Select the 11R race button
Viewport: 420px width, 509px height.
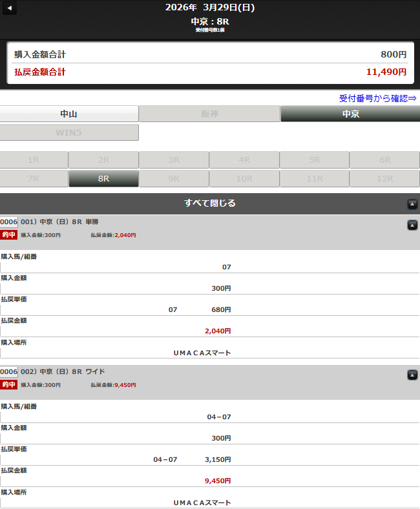tap(314, 179)
